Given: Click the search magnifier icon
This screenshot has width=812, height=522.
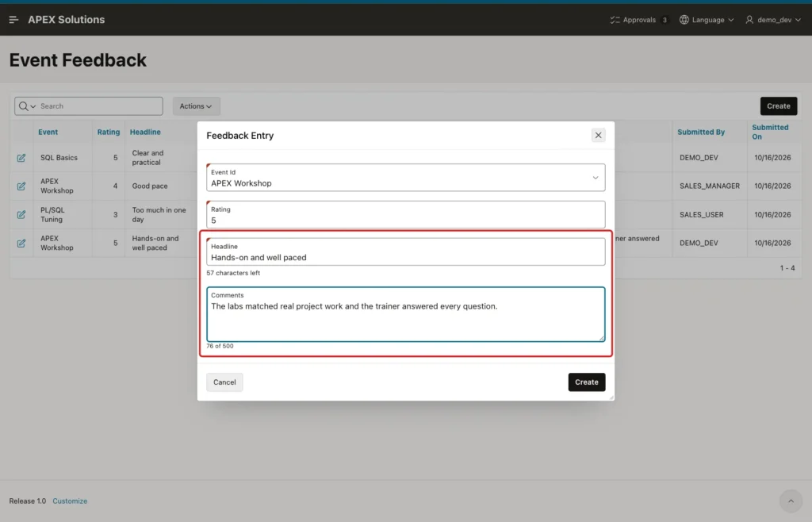Looking at the screenshot, I should [x=23, y=106].
